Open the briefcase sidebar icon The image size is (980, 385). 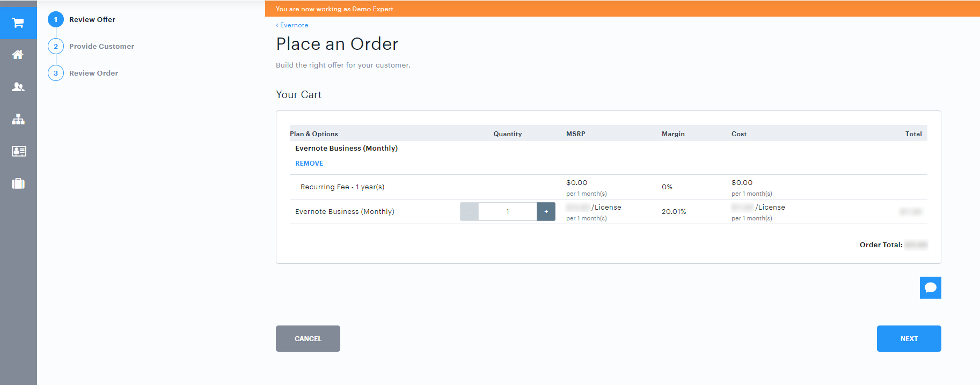coord(18,183)
